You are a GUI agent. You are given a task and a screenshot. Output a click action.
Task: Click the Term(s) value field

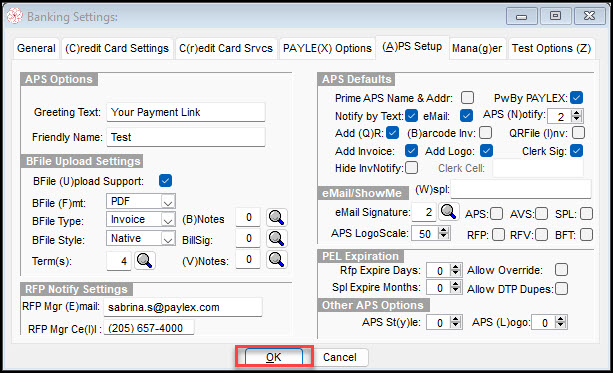tap(119, 261)
